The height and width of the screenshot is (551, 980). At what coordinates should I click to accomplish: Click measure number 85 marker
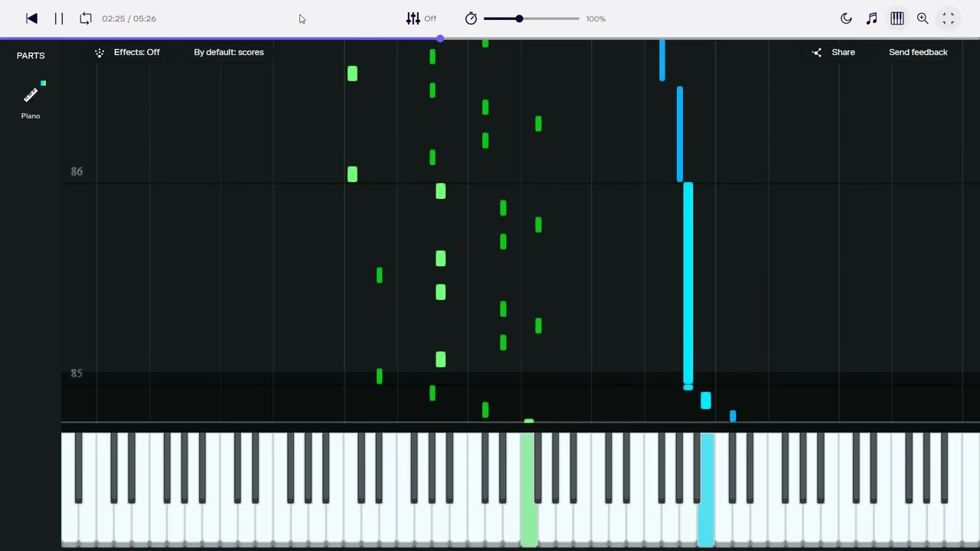click(77, 373)
